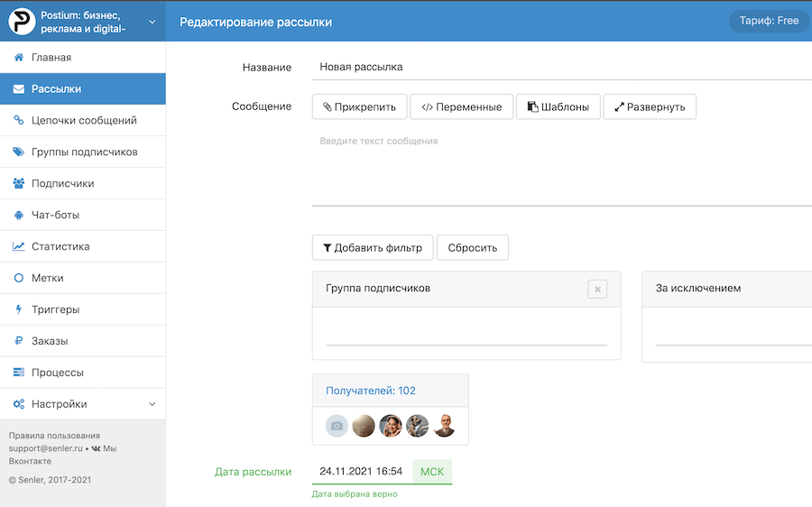The image size is (812, 507).
Task: Open the community selector dropdown arrow
Action: click(x=152, y=22)
